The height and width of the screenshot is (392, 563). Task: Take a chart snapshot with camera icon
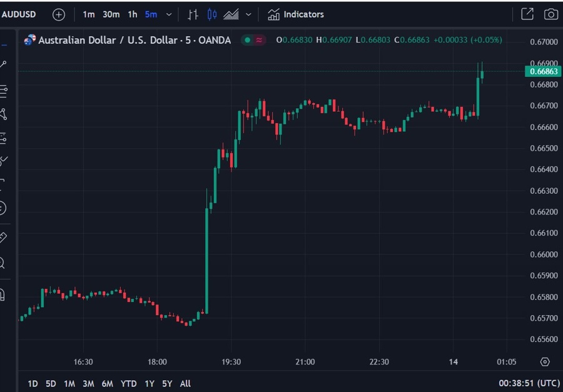550,14
